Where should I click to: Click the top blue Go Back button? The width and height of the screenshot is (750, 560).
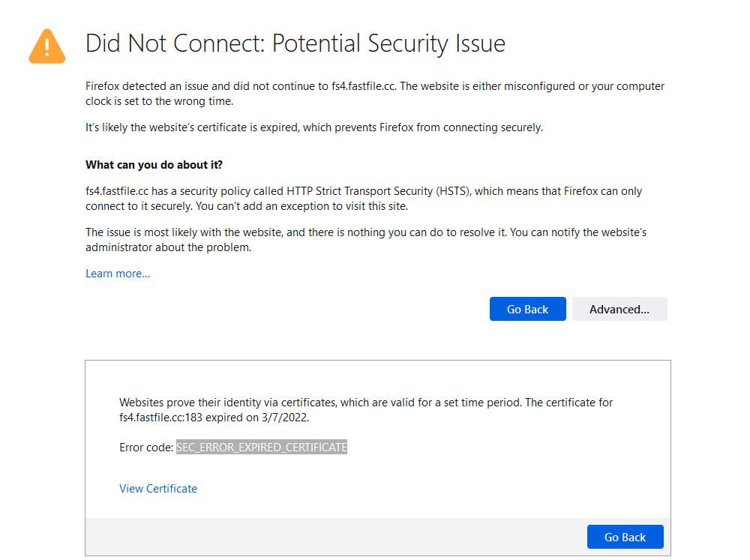coord(527,309)
